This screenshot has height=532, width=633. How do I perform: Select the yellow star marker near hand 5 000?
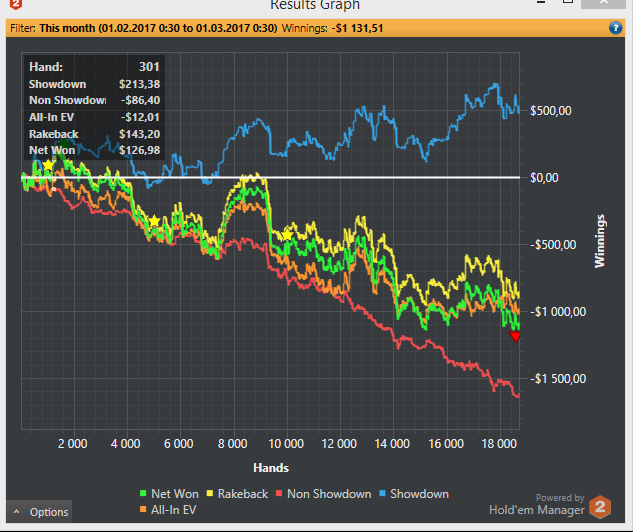(x=154, y=221)
